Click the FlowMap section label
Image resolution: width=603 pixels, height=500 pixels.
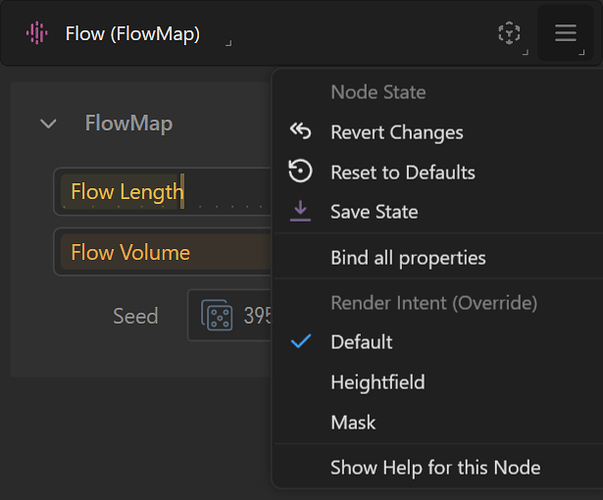128,123
